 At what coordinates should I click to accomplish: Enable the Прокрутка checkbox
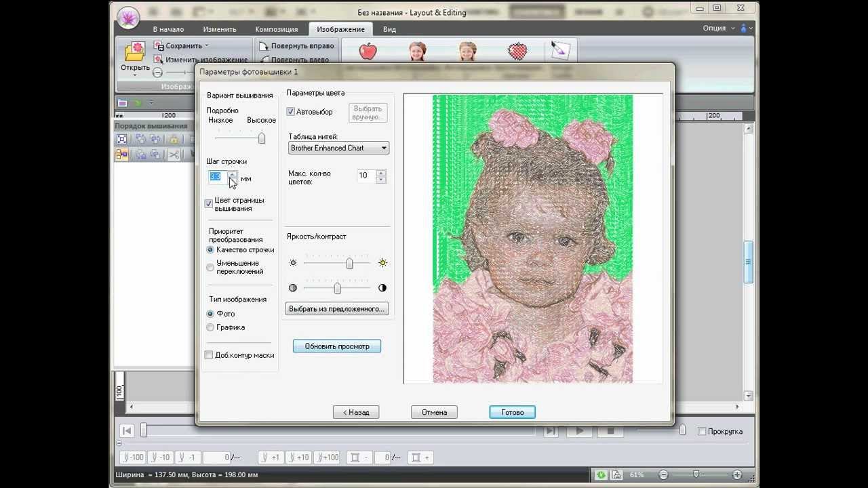702,432
